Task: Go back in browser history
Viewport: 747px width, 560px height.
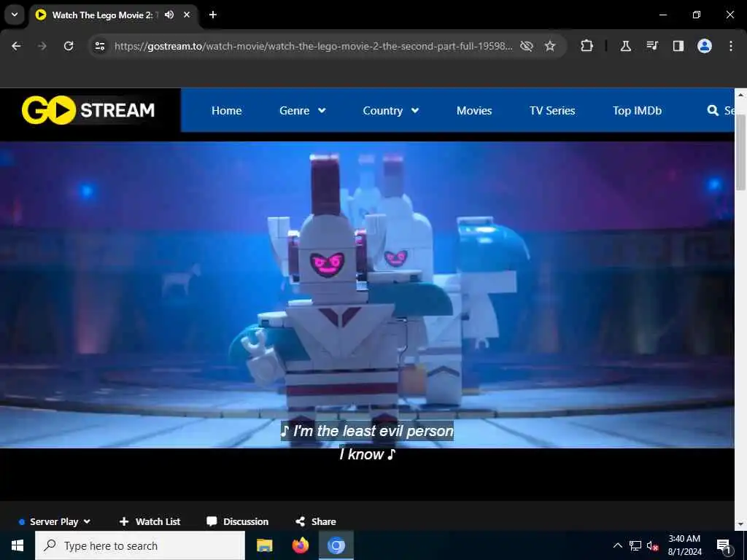Action: pos(16,46)
